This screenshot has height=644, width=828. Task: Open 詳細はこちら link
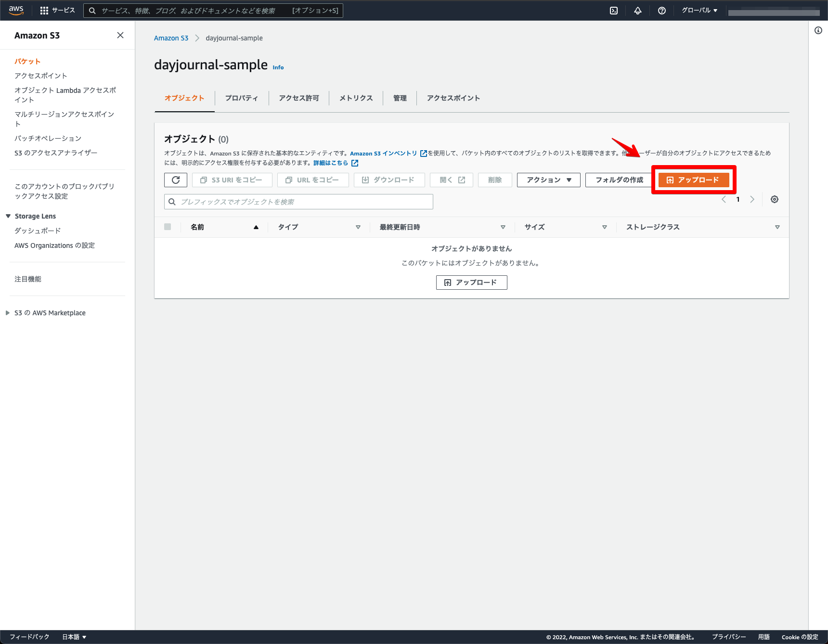(336, 163)
